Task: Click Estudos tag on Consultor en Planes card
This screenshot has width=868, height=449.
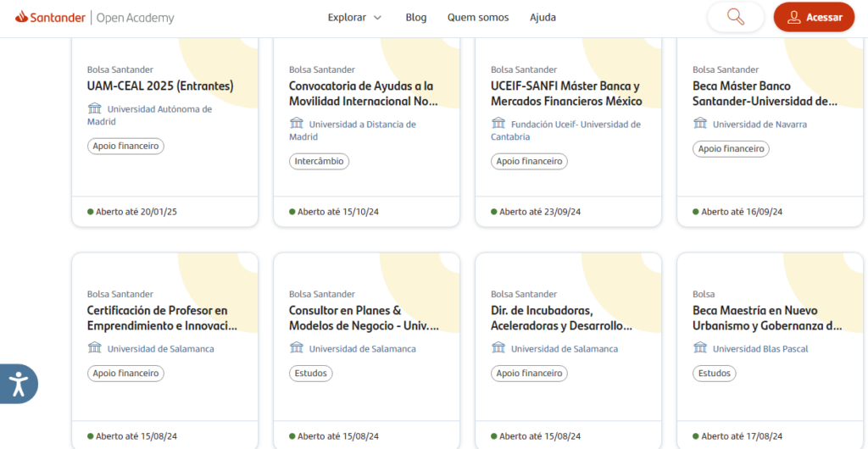Action: pyautogui.click(x=310, y=374)
